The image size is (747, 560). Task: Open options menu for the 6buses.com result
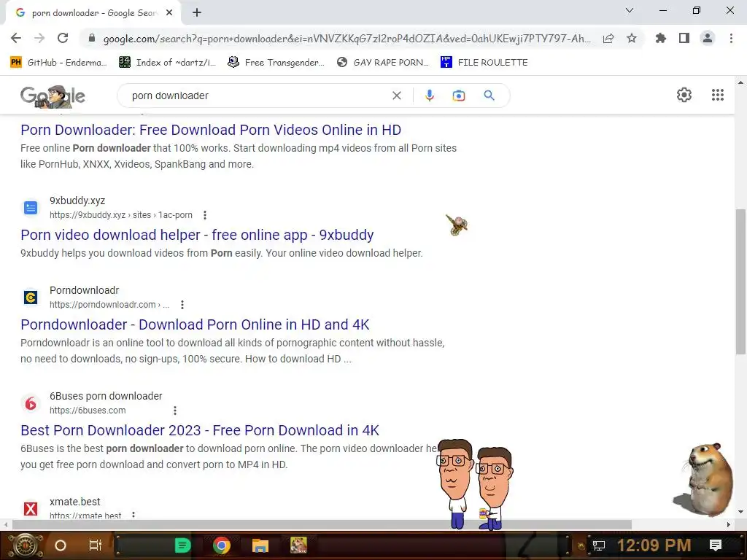pos(175,411)
